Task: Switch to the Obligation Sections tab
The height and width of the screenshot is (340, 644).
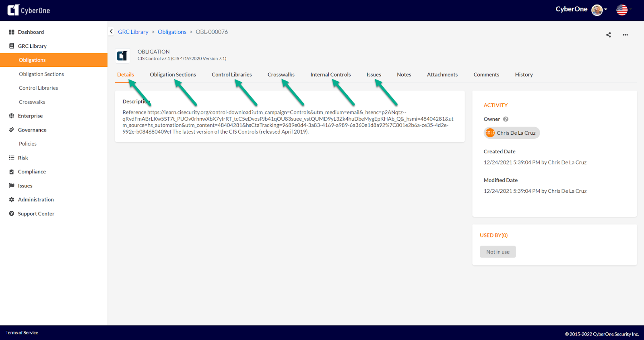Action: point(173,75)
